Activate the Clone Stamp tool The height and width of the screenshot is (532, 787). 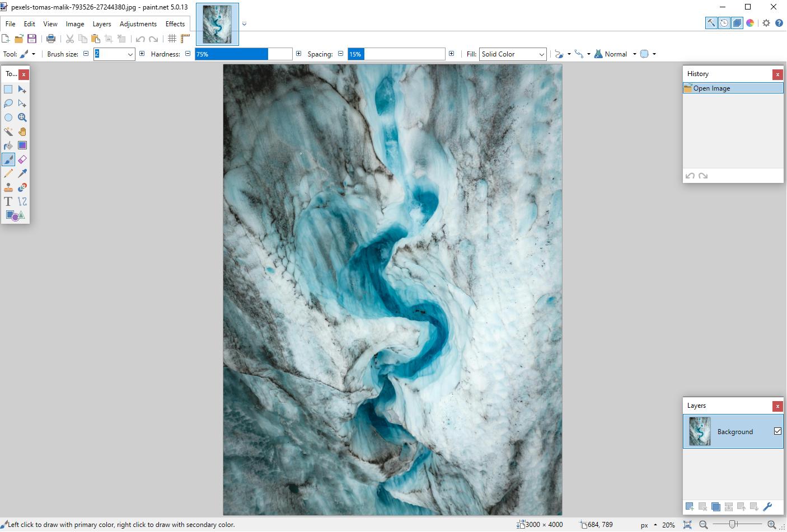[8, 187]
